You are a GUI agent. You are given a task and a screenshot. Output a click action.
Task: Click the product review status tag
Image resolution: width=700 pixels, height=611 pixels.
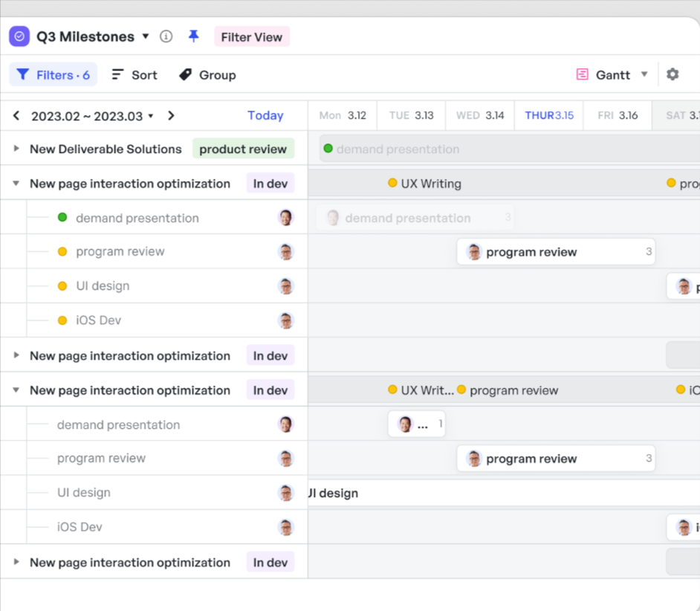pyautogui.click(x=243, y=149)
